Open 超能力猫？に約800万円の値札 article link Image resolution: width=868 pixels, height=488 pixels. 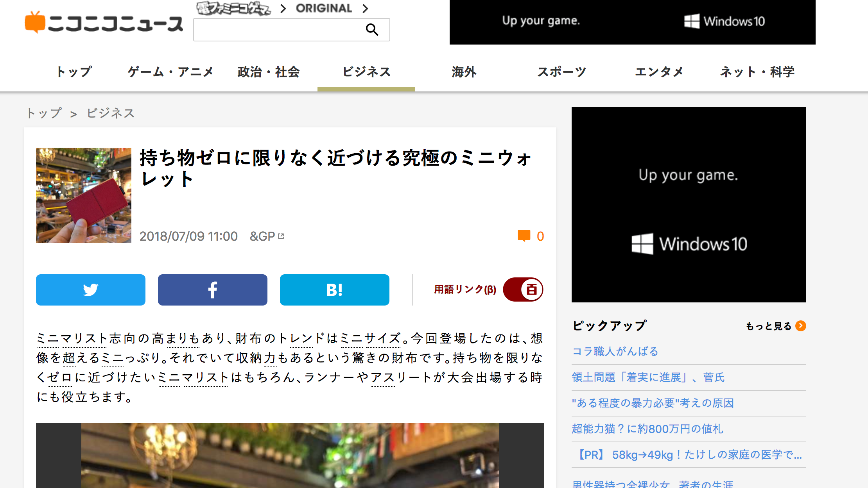pyautogui.click(x=647, y=429)
